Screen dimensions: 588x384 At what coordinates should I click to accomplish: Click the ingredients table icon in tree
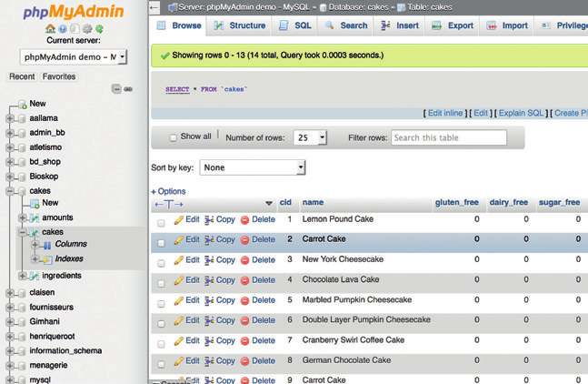point(35,277)
